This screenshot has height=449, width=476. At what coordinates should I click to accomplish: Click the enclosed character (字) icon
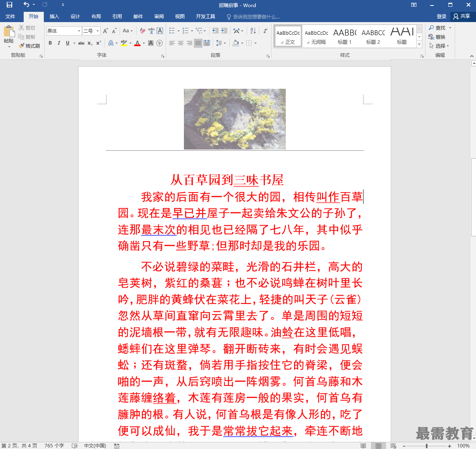pos(159,43)
